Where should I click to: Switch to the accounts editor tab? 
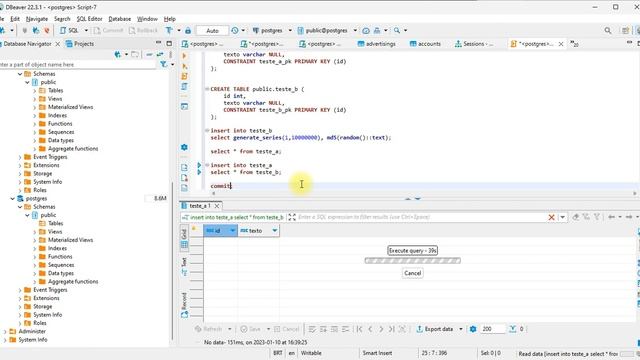point(425,44)
